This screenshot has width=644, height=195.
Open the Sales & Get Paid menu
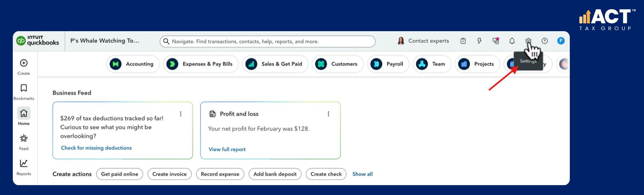point(275,64)
